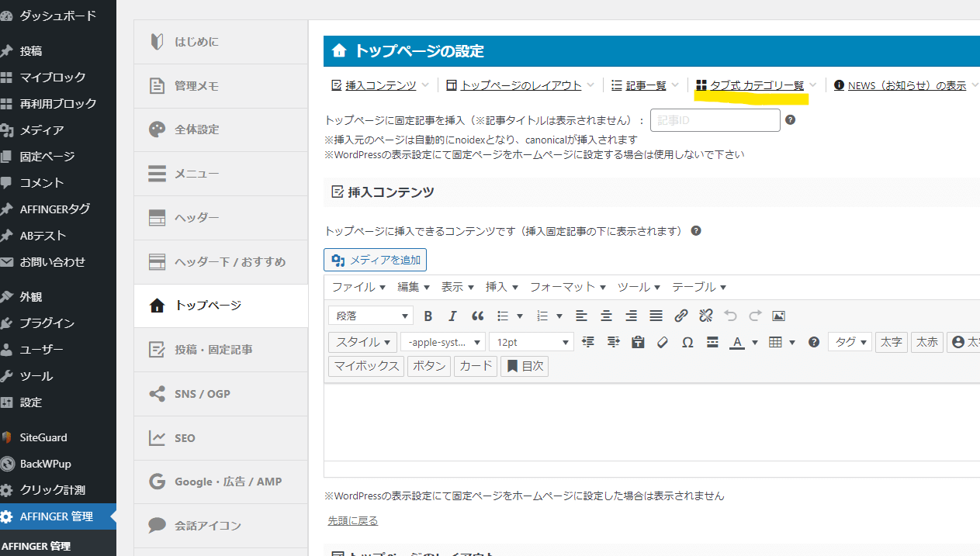Remove link with broken chain icon
The width and height of the screenshot is (980, 556).
(705, 316)
